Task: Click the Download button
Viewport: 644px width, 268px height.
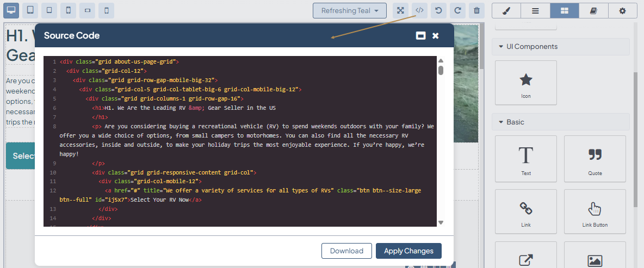Action: coord(346,251)
